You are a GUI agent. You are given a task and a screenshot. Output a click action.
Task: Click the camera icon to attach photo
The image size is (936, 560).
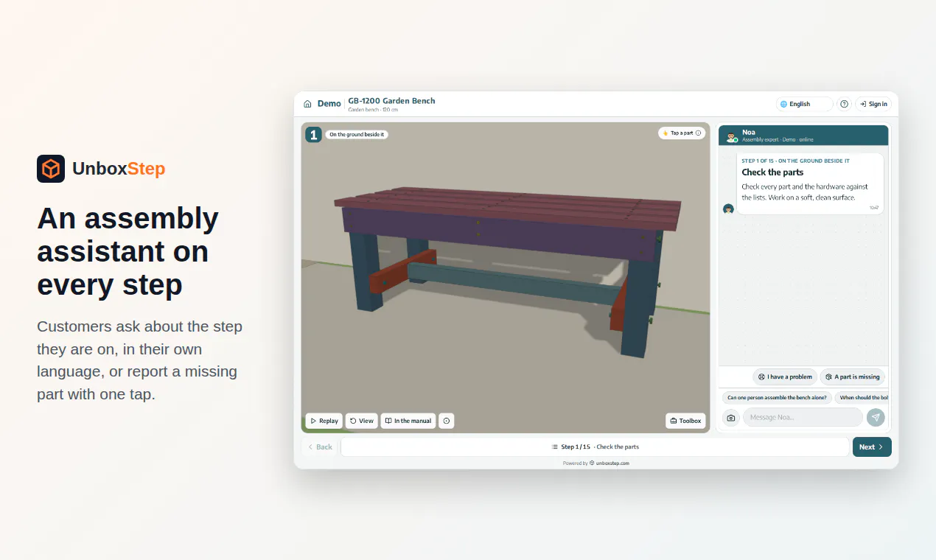(x=730, y=418)
